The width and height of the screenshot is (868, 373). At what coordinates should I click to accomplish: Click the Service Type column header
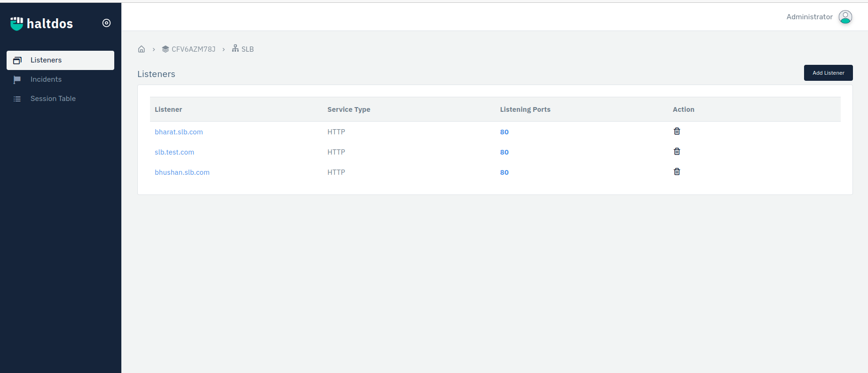pos(349,109)
